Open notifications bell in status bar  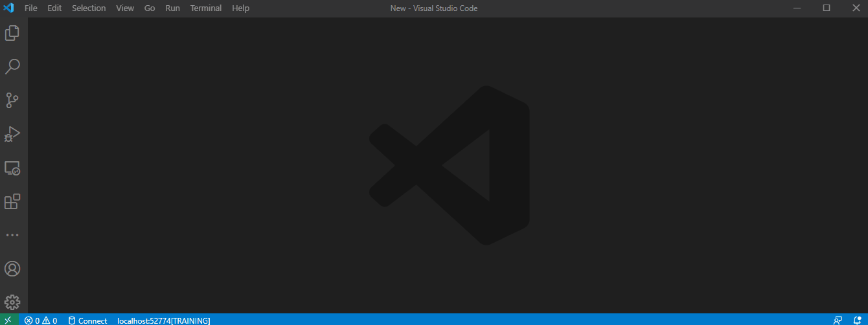coord(857,320)
